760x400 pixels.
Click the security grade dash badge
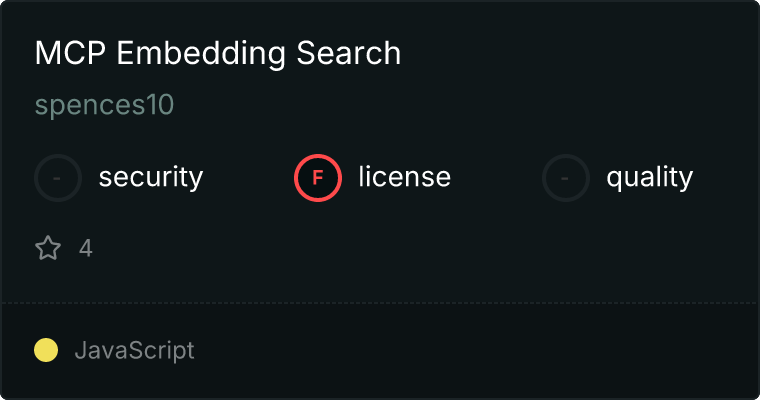(x=58, y=178)
